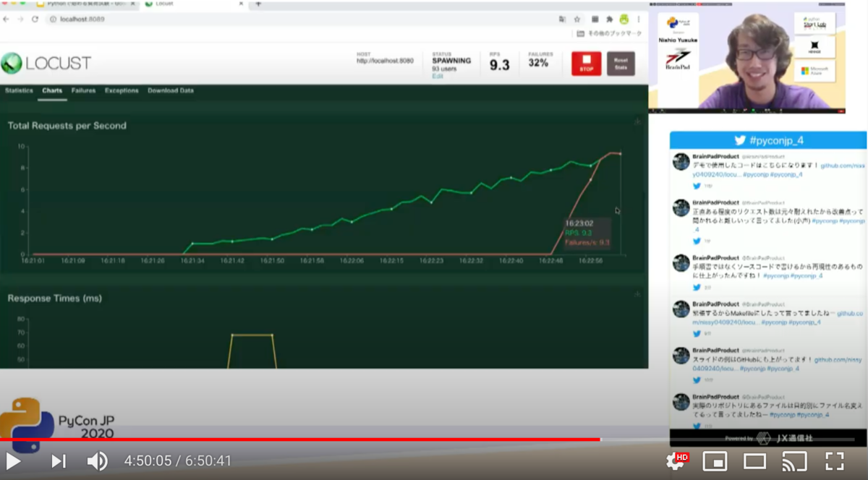Click the 'Powered by JX通信社' banner
The height and width of the screenshot is (480, 868).
point(768,438)
